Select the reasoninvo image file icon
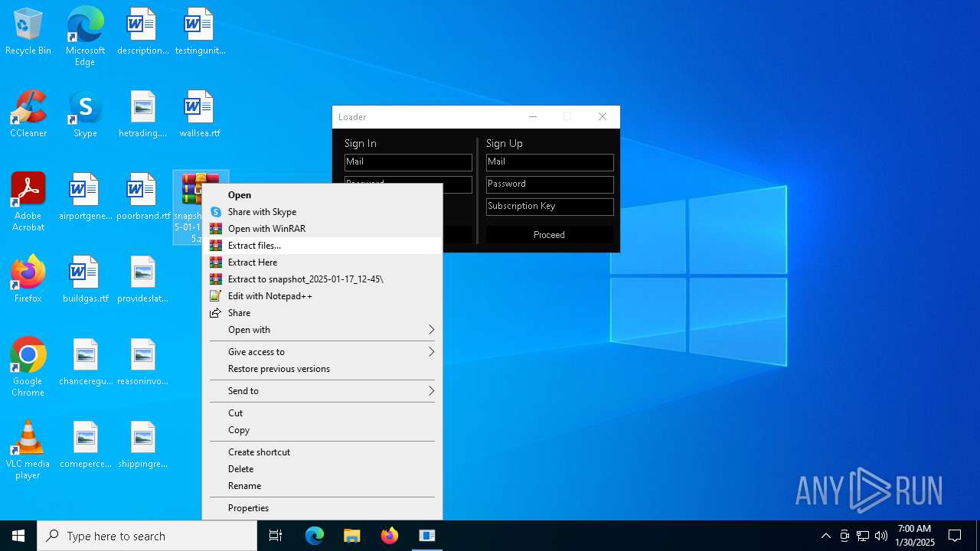The height and width of the screenshot is (551, 980). point(142,363)
